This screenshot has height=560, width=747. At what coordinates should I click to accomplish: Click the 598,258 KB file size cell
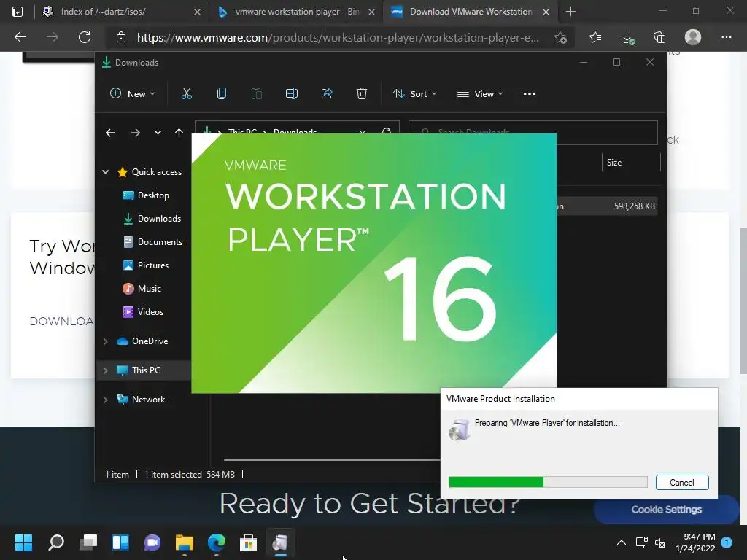[634, 206]
